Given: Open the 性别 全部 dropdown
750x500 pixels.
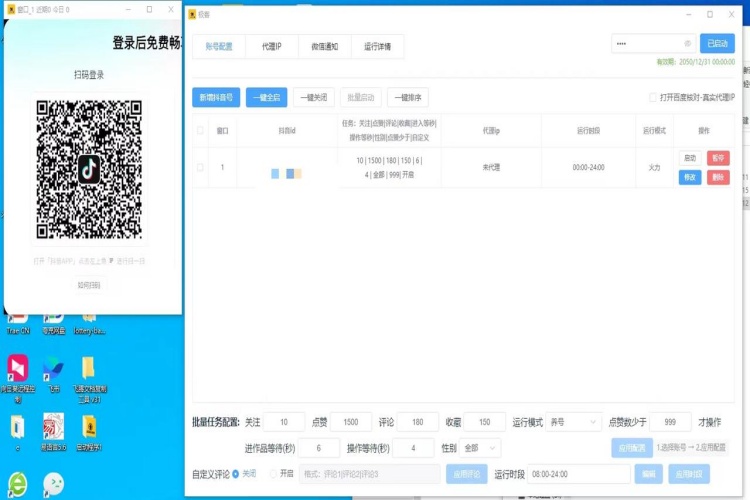Looking at the screenshot, I should (x=480, y=448).
